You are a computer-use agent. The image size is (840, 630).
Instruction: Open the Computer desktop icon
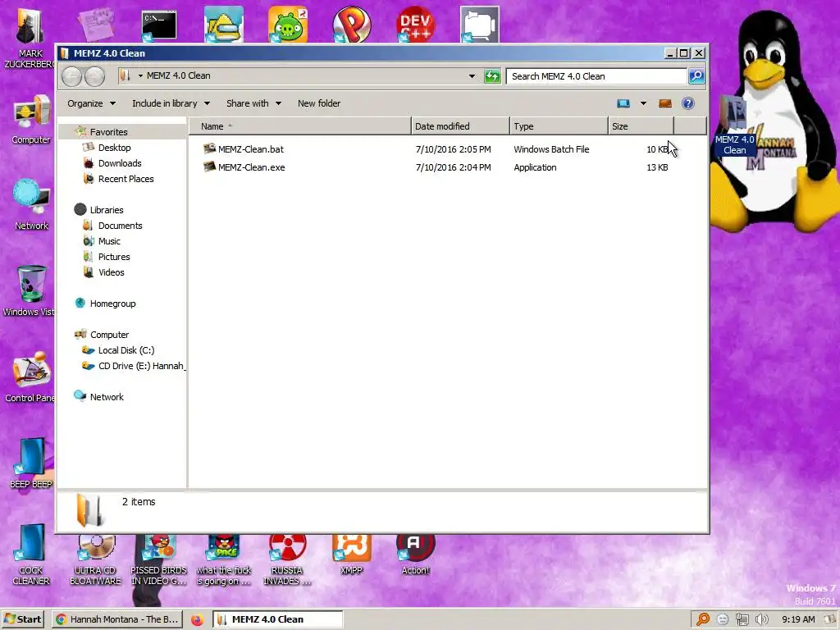click(30, 120)
